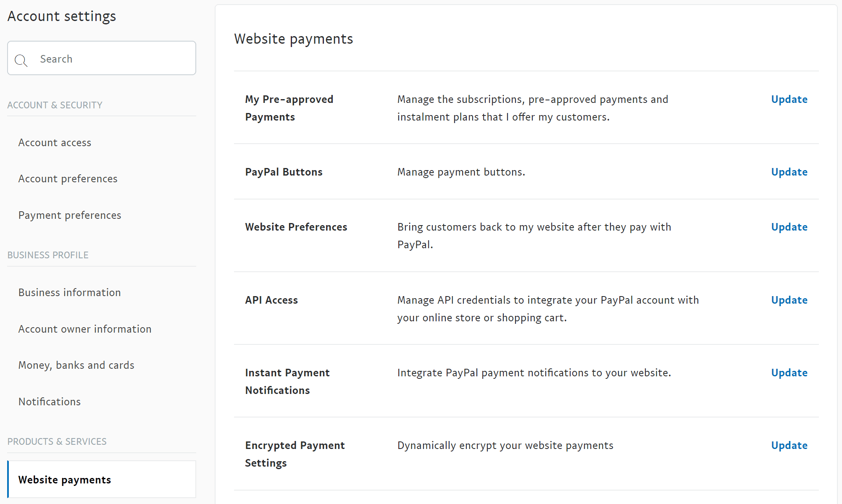Navigate to Money, banks and cards
Viewport: 842px width, 504px height.
[x=76, y=365]
